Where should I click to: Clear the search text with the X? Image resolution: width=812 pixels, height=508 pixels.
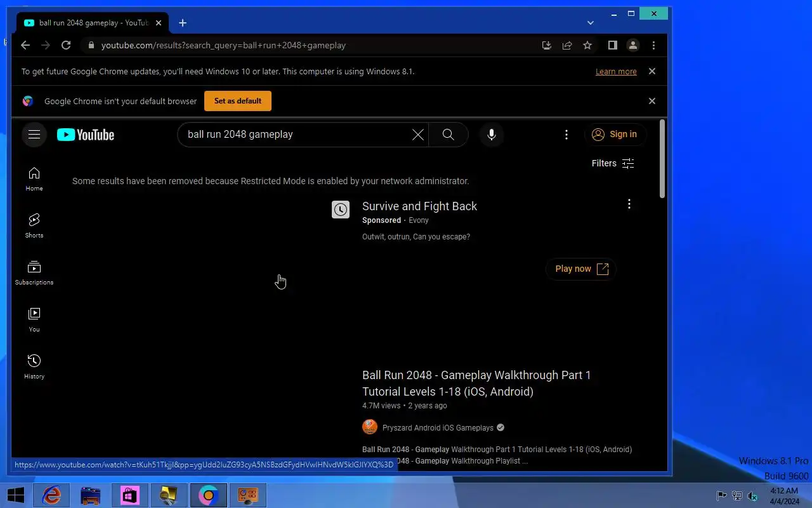tap(417, 135)
